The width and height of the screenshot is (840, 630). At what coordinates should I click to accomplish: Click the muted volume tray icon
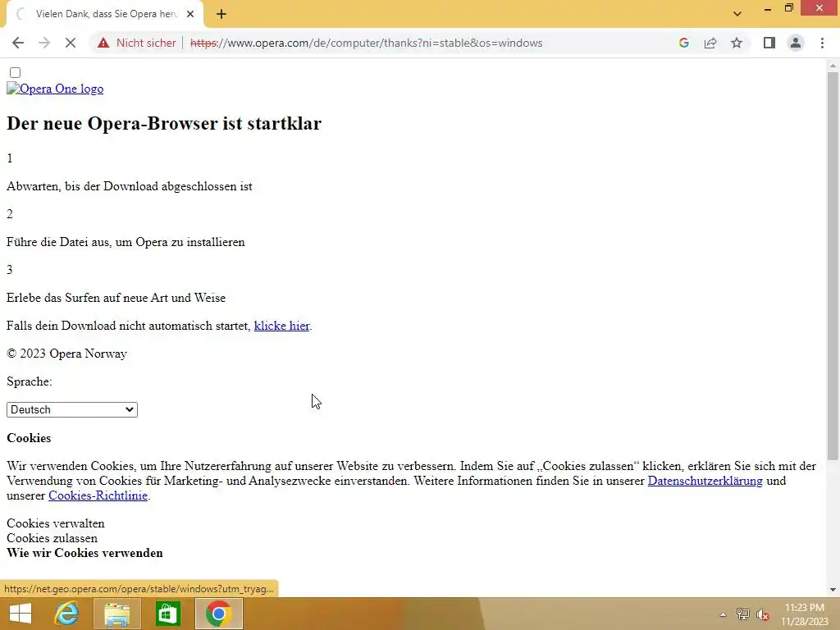coord(763,614)
